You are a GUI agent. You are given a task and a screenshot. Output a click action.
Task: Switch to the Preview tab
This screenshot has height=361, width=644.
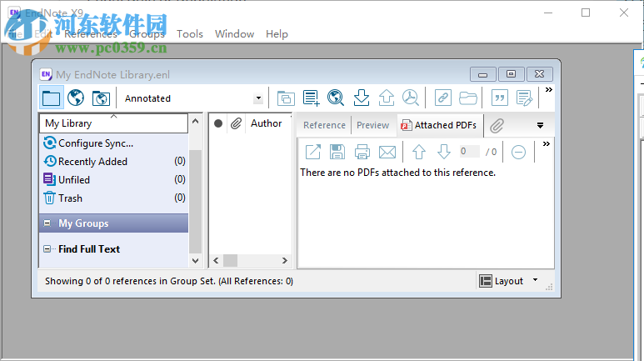[372, 125]
